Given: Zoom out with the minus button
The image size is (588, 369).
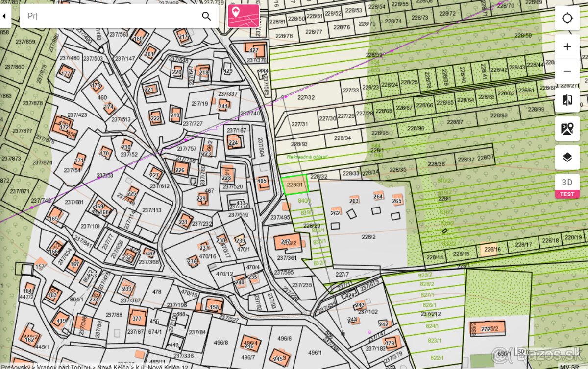Looking at the screenshot, I should click(x=567, y=71).
